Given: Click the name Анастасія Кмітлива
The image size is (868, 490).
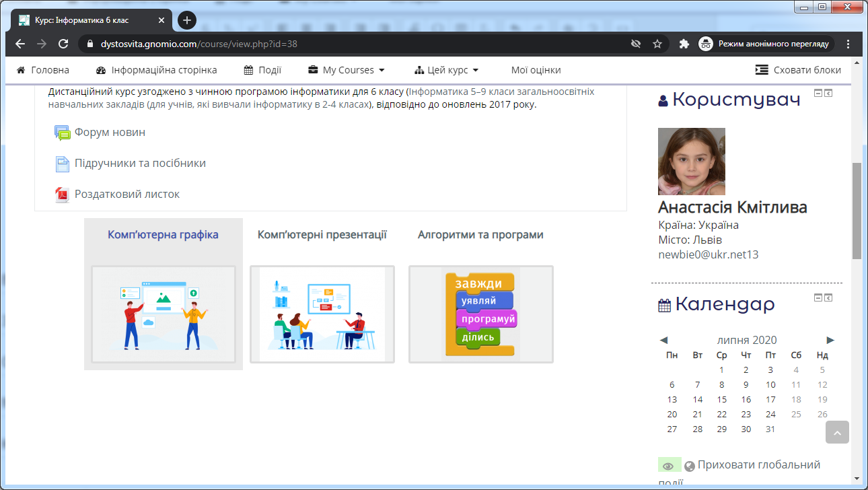Looking at the screenshot, I should 733,207.
